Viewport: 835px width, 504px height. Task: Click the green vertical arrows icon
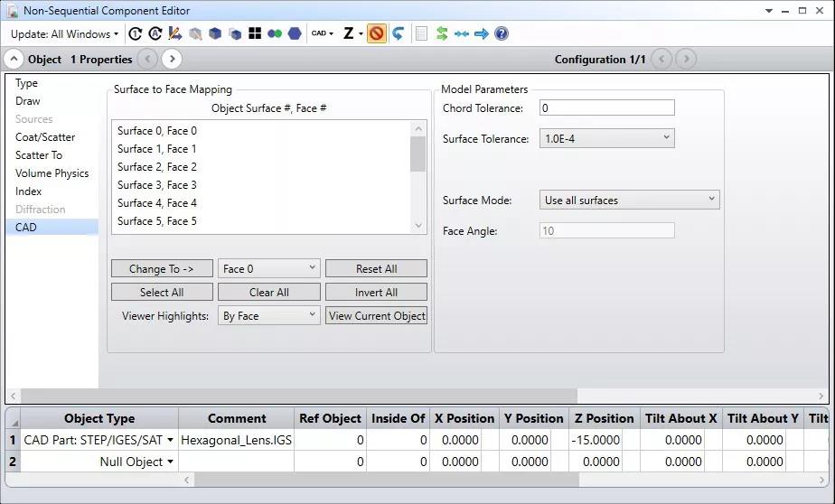[x=442, y=34]
